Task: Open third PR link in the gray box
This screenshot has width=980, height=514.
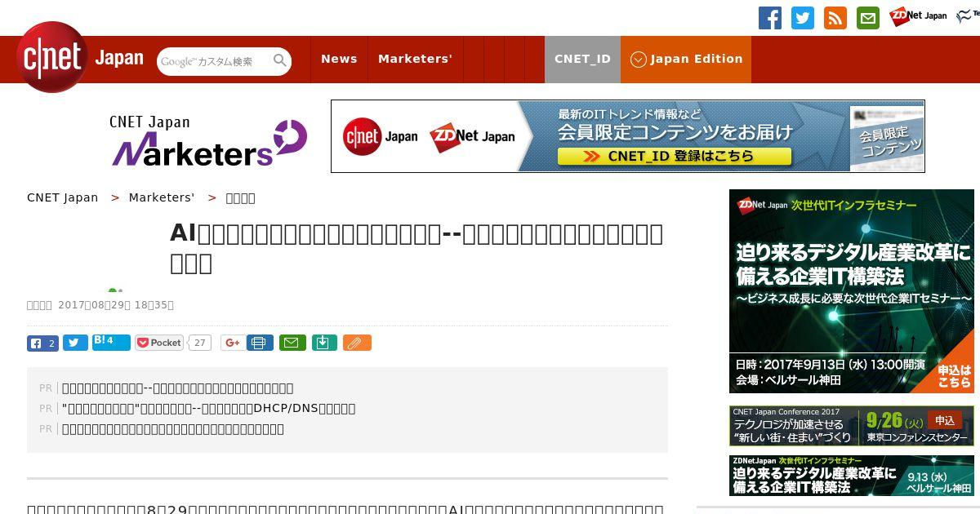Action: (x=173, y=428)
